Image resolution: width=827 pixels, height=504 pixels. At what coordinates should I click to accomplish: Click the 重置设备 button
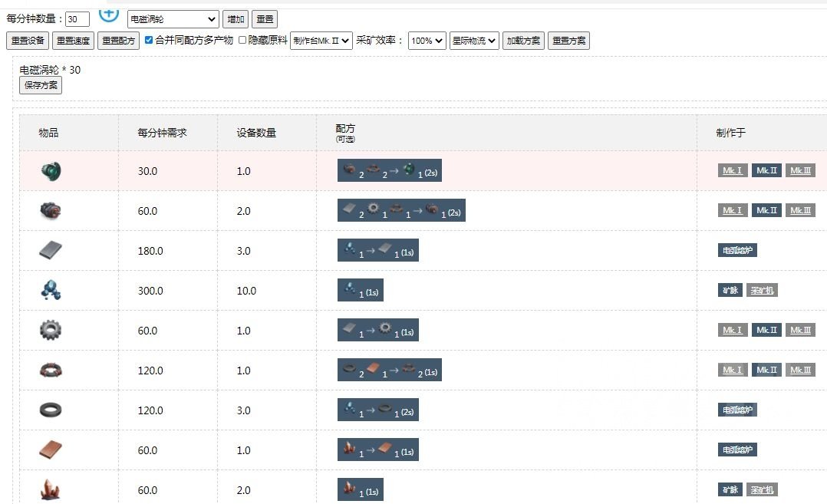[x=28, y=41]
